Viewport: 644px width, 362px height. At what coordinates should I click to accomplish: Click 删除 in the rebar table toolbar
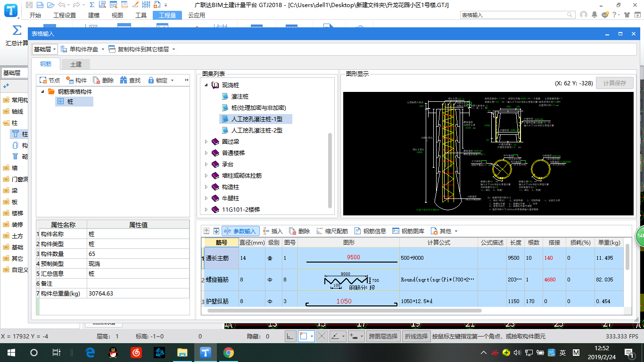[299, 231]
